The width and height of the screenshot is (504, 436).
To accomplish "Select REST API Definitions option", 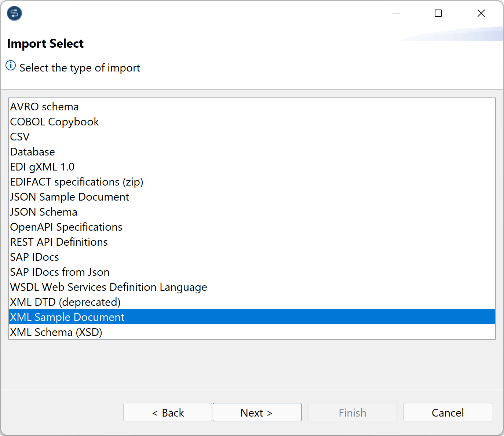I will tap(59, 242).
